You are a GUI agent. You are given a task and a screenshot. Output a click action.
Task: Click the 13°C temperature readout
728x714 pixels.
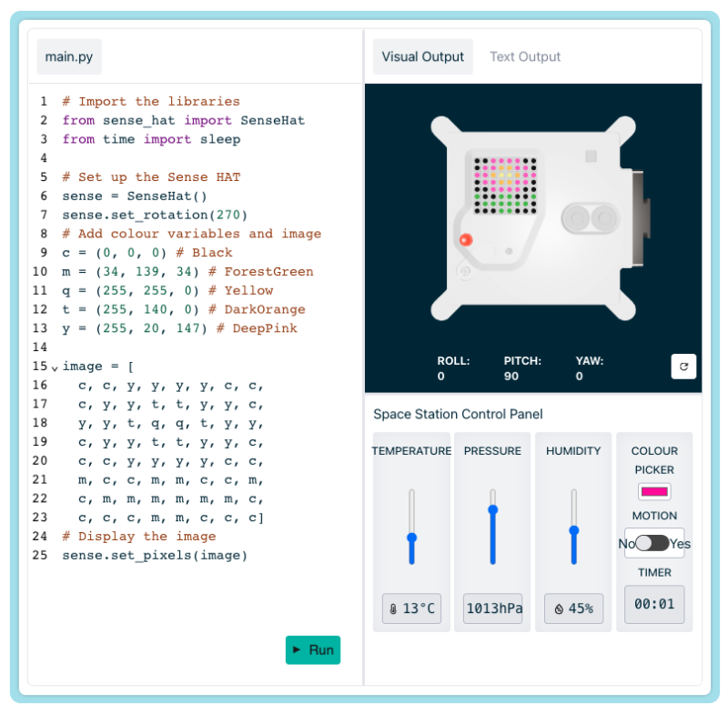point(411,608)
